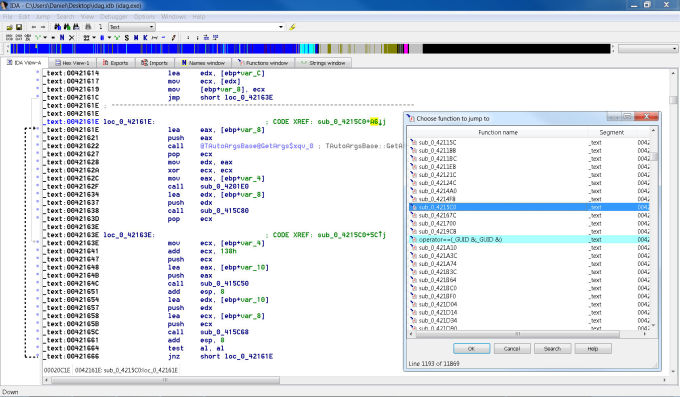This screenshot has width=680, height=397.
Task: Open the long search combo box dropdown
Action: pos(281,27)
